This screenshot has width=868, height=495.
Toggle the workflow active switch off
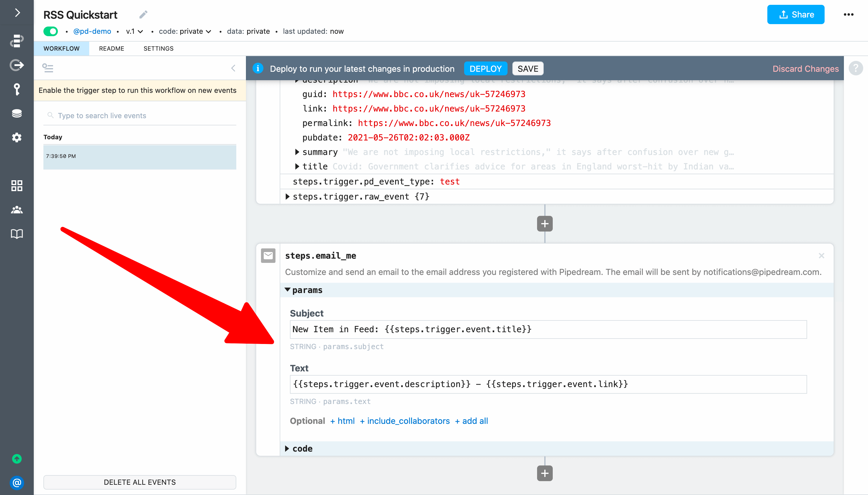[x=51, y=31]
